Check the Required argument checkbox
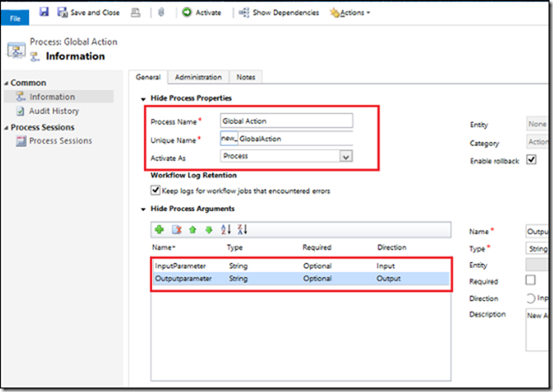The height and width of the screenshot is (392, 553). tap(530, 281)
